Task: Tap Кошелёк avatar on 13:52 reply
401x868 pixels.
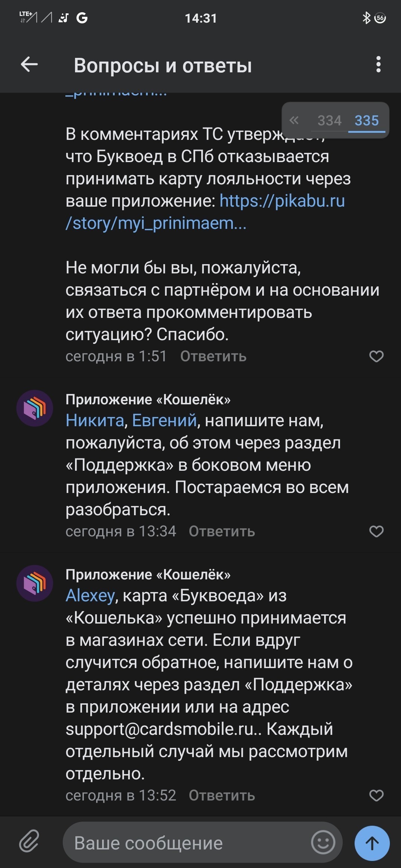Action: [35, 583]
